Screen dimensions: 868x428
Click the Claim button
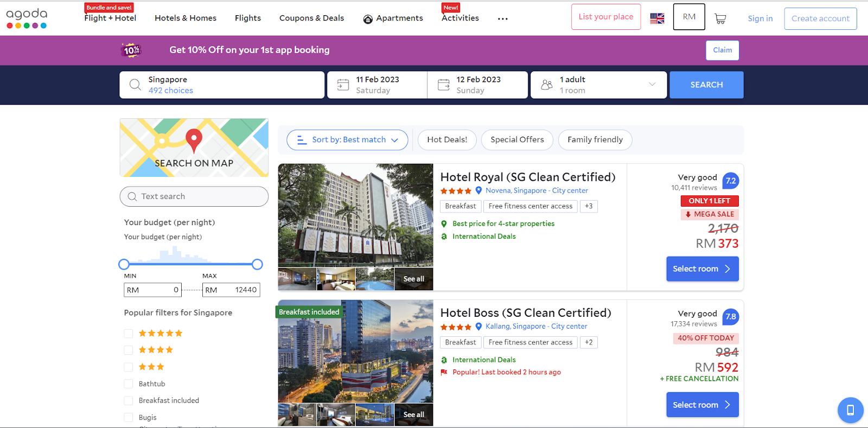(x=723, y=50)
